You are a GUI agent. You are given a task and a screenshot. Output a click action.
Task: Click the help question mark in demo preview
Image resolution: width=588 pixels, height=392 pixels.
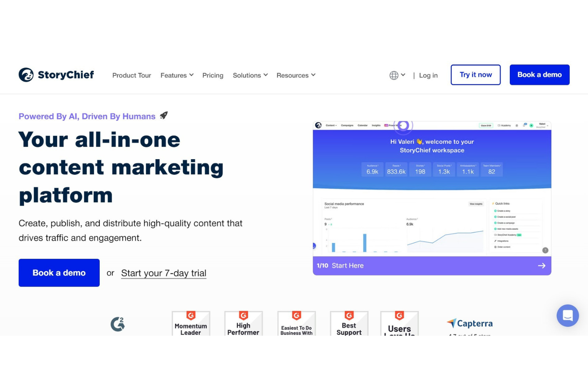click(545, 250)
